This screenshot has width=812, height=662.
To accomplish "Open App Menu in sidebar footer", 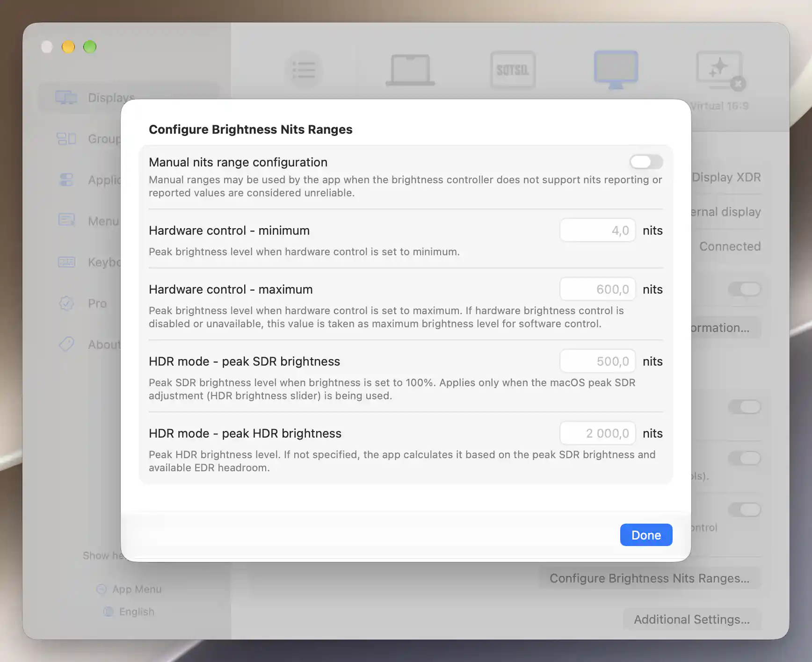I will (130, 589).
